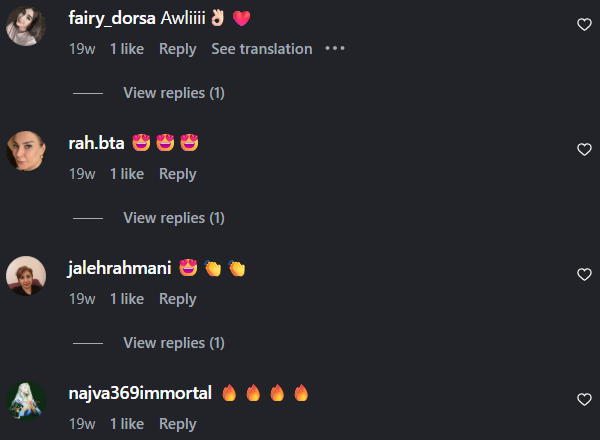Open fairy_dorsa's profile picture
600x440 pixels.
(26, 26)
